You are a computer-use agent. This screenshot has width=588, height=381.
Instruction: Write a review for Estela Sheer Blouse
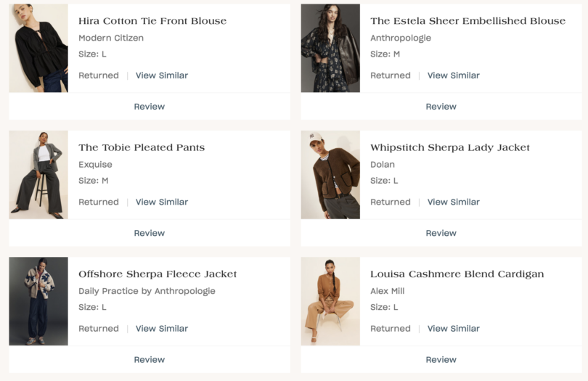[441, 107]
